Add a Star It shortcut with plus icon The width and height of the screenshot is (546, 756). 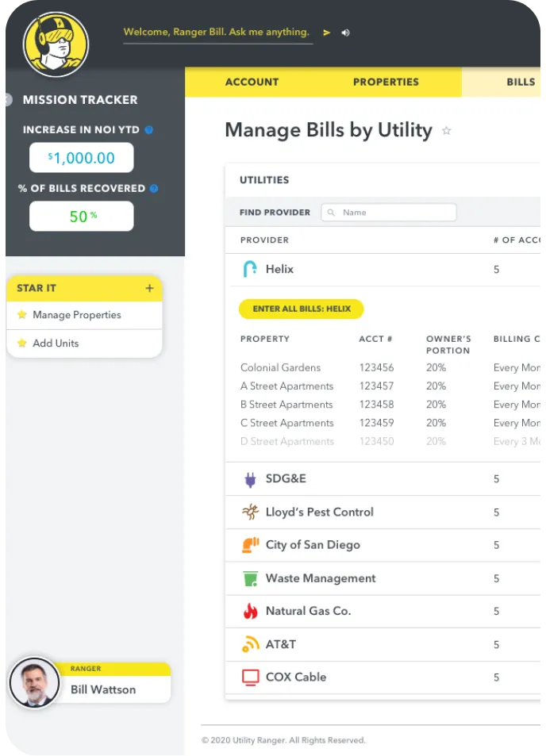pos(149,288)
